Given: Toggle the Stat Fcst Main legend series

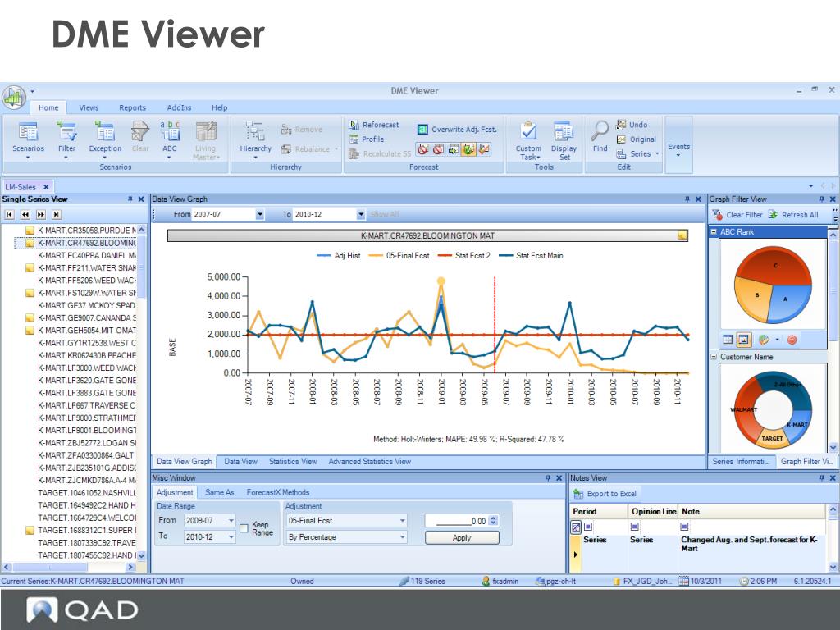Looking at the screenshot, I should point(531,256).
